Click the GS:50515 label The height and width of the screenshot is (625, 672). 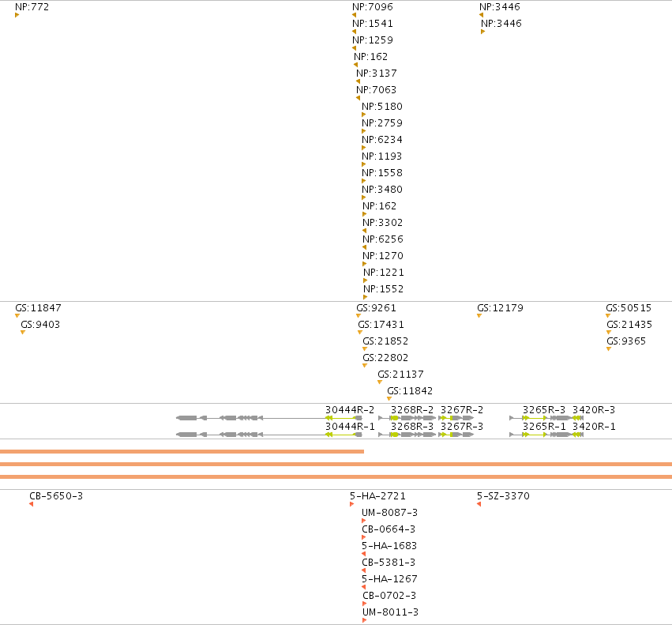pos(629,308)
